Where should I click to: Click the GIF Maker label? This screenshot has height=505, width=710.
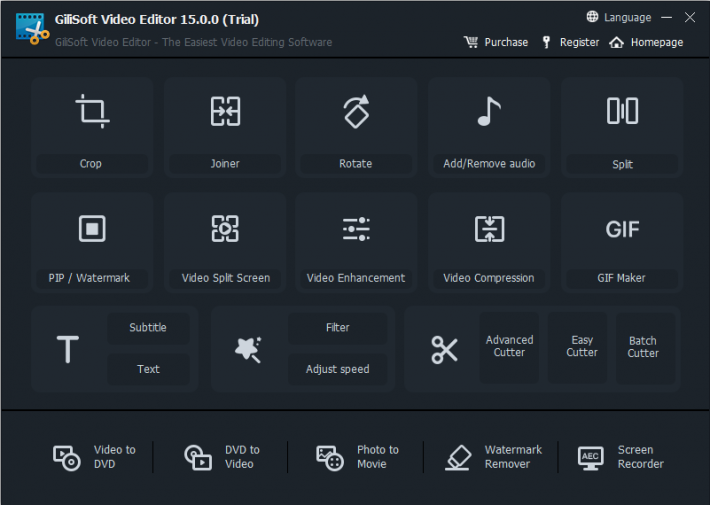(x=621, y=278)
